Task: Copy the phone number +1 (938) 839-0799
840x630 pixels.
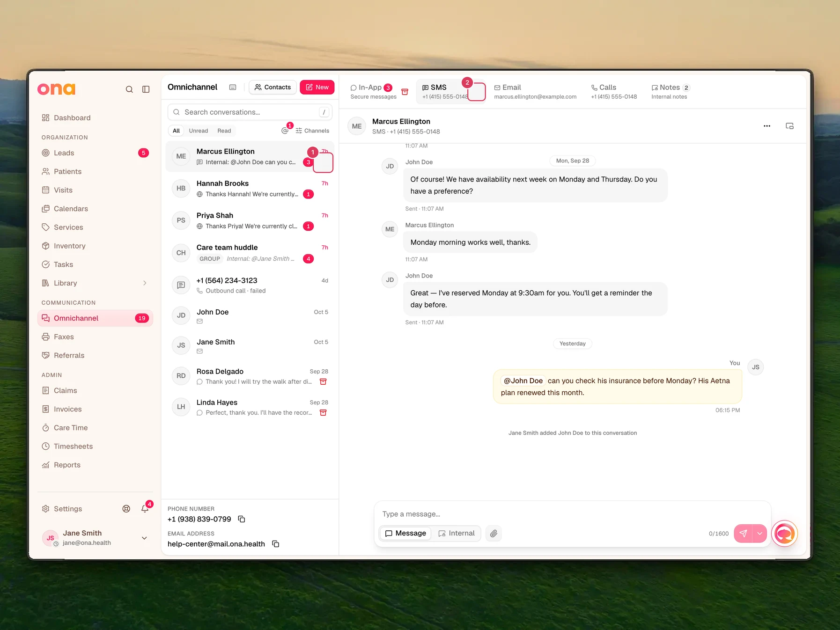Action: [x=242, y=519]
